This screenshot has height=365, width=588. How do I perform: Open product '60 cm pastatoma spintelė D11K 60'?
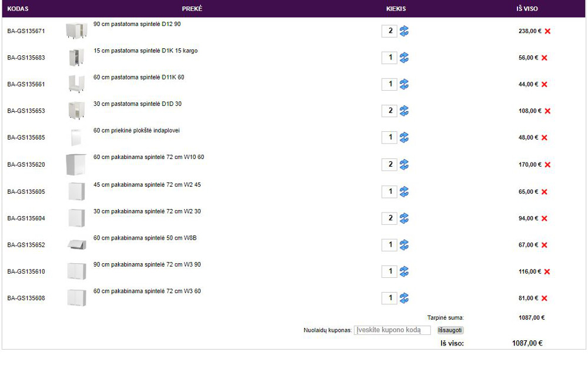pos(139,77)
